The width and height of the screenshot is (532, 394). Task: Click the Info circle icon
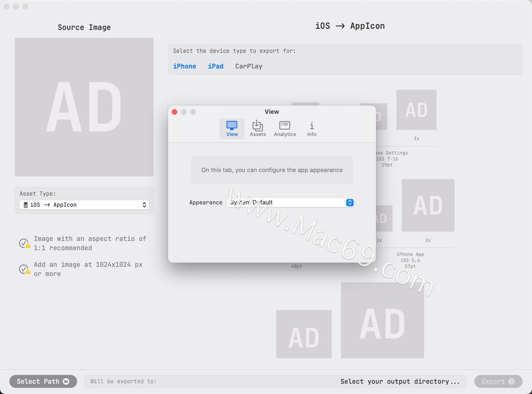pos(311,125)
